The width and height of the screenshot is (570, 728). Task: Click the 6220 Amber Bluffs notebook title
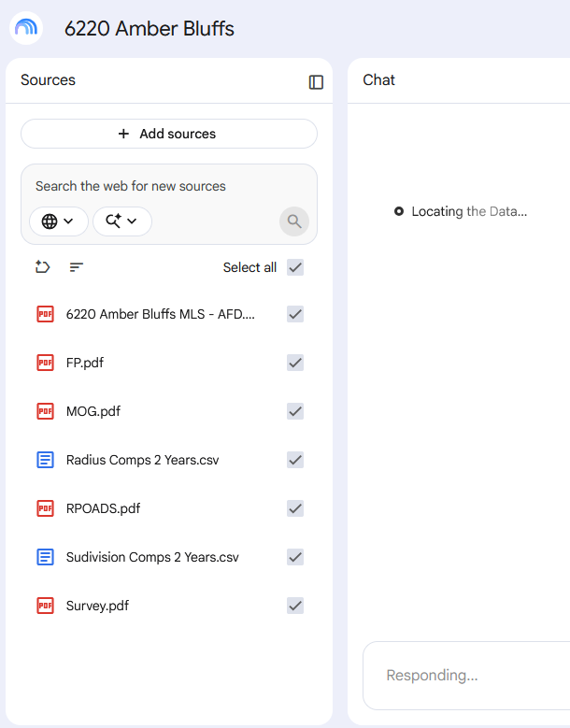149,28
